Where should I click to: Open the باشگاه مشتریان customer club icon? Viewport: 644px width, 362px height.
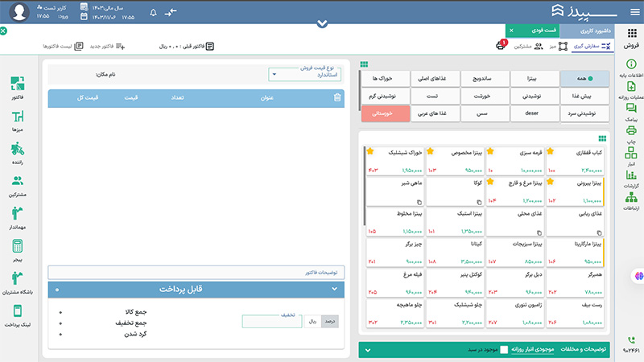pyautogui.click(x=17, y=278)
